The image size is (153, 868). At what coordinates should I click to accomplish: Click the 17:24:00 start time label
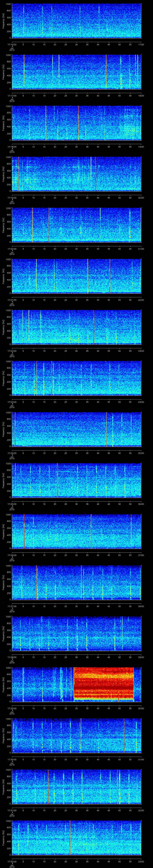[12, 453]
